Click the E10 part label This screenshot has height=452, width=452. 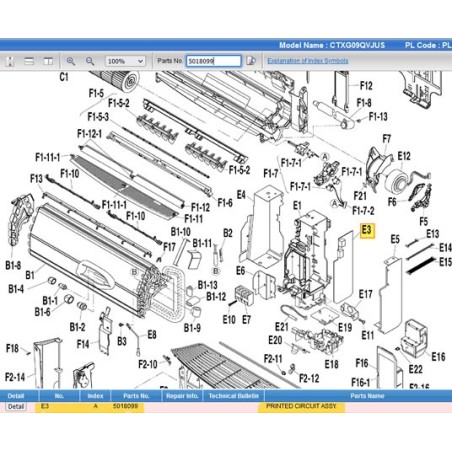[x=229, y=320]
